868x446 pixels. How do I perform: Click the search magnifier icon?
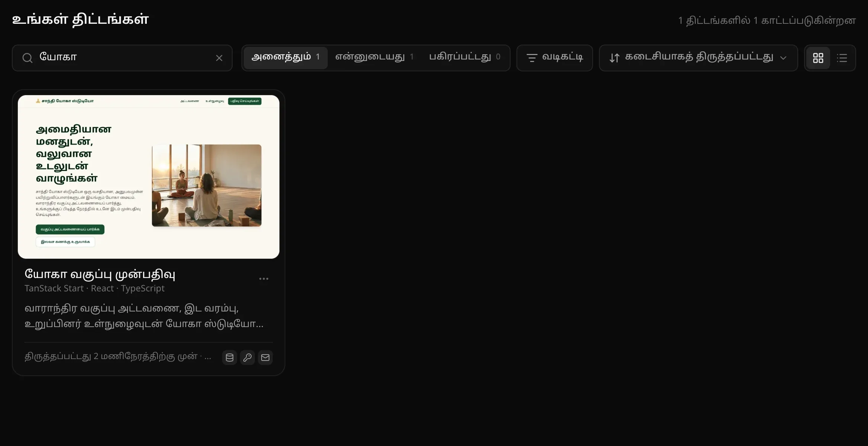click(x=27, y=58)
